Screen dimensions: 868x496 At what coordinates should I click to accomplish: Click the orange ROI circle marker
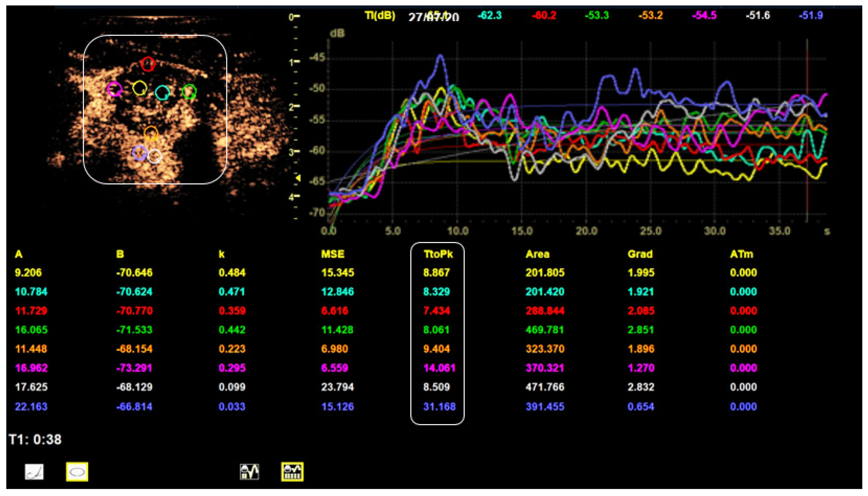click(x=151, y=133)
